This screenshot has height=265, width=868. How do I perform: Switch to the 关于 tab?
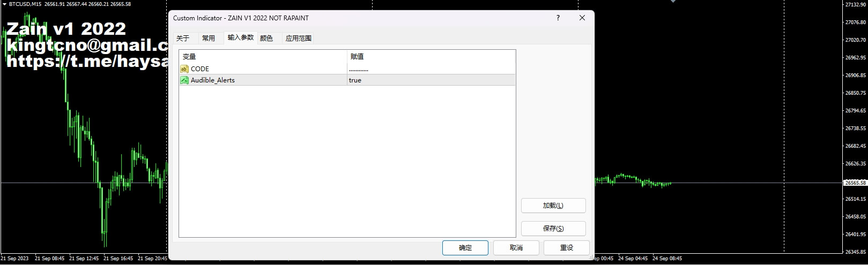click(x=183, y=38)
